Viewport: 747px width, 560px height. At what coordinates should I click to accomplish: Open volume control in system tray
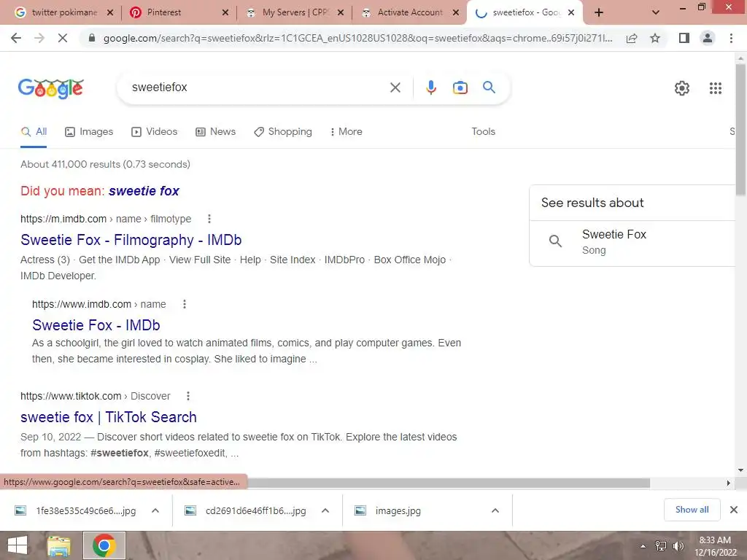point(678,545)
